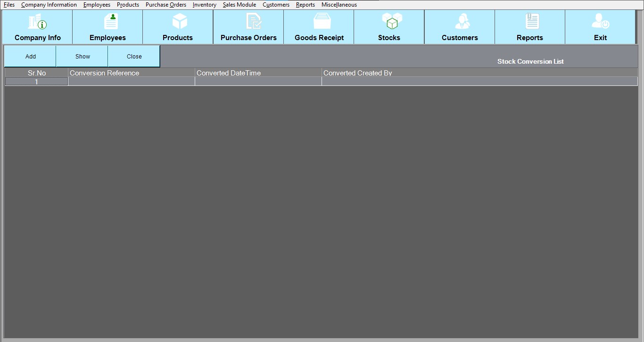Open the Miscellaneous menu

[339, 5]
